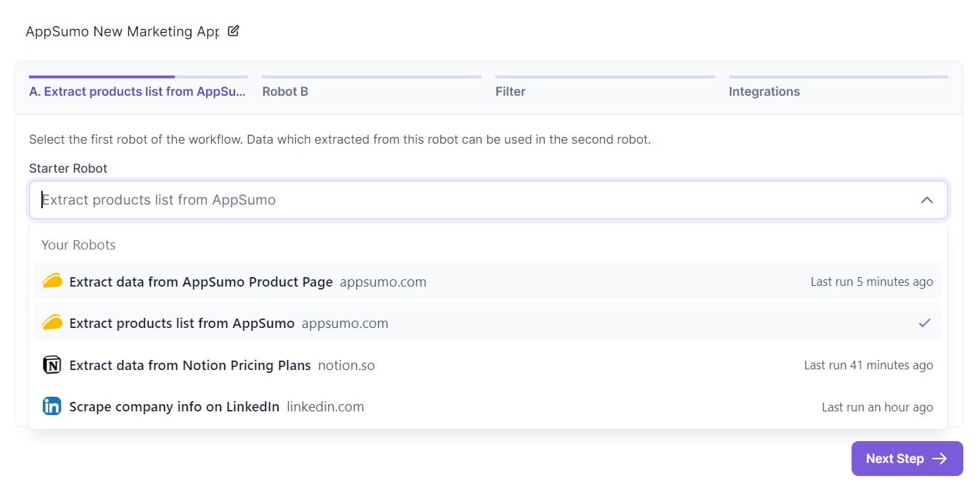980x497 pixels.
Task: Click the AppSumo icon for products list robot
Action: 52,323
